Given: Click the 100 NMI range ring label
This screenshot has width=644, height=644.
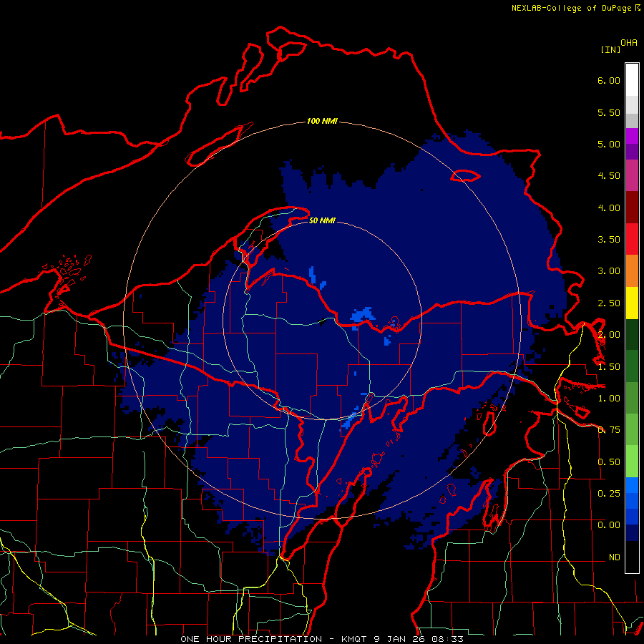Looking at the screenshot, I should coord(322,121).
